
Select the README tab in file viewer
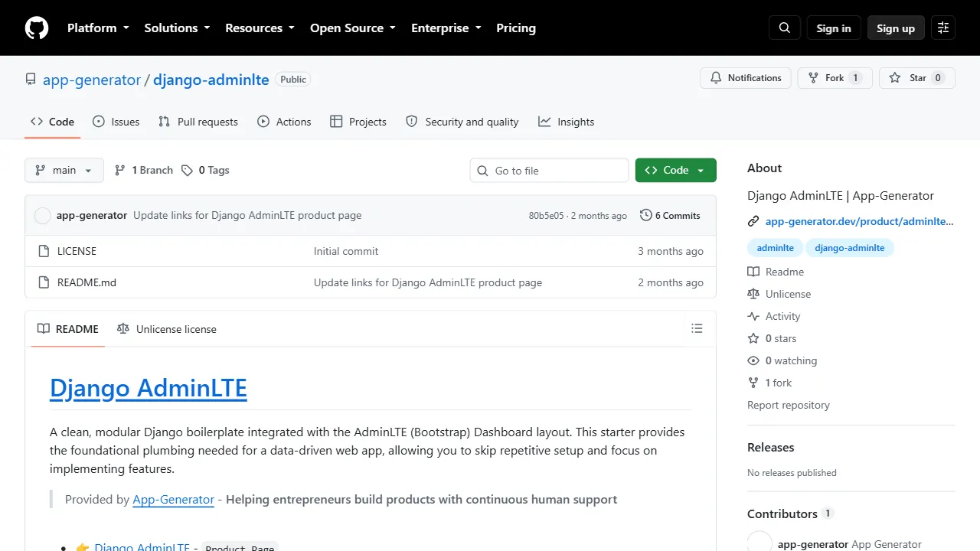tap(68, 329)
